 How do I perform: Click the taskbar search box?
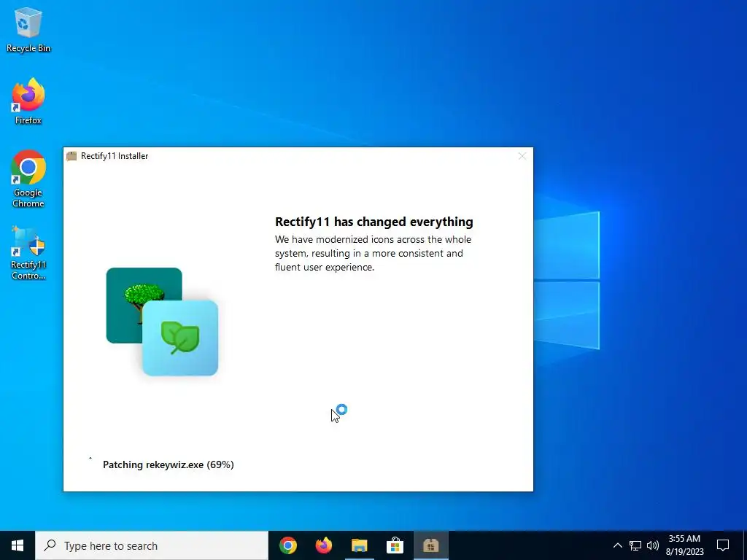[x=152, y=545]
